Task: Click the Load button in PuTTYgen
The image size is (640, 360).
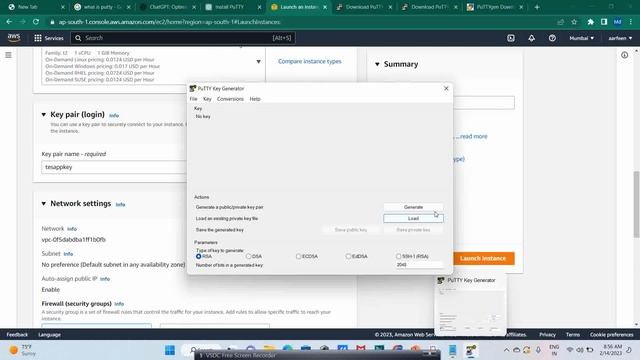Action: pos(413,218)
